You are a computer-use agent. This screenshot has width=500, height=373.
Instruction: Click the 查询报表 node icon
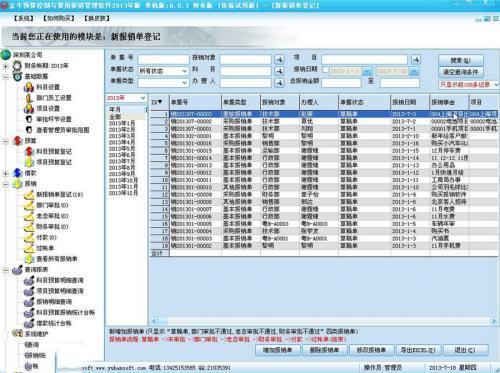pos(17,269)
